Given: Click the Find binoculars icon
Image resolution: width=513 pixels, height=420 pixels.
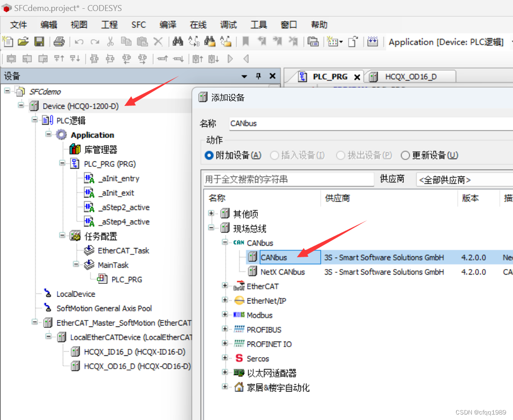Looking at the screenshot, I should [178, 42].
